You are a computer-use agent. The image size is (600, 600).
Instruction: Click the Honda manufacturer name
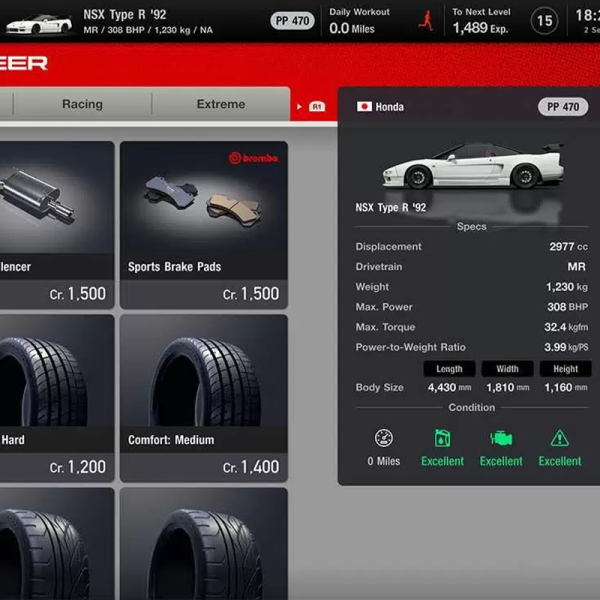tap(390, 107)
